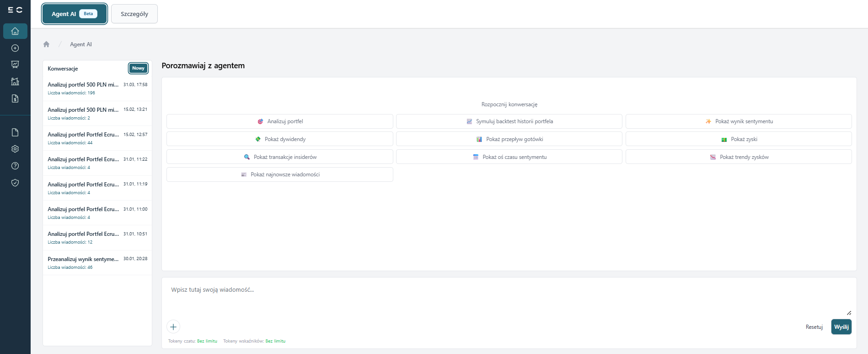Open the home icon in sidebar

click(x=15, y=31)
